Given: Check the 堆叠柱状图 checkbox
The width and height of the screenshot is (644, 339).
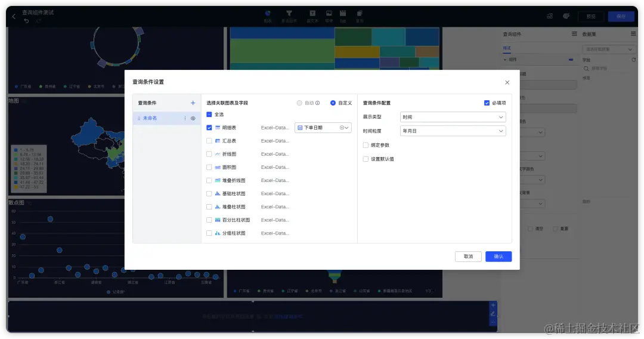Looking at the screenshot, I should [x=209, y=207].
